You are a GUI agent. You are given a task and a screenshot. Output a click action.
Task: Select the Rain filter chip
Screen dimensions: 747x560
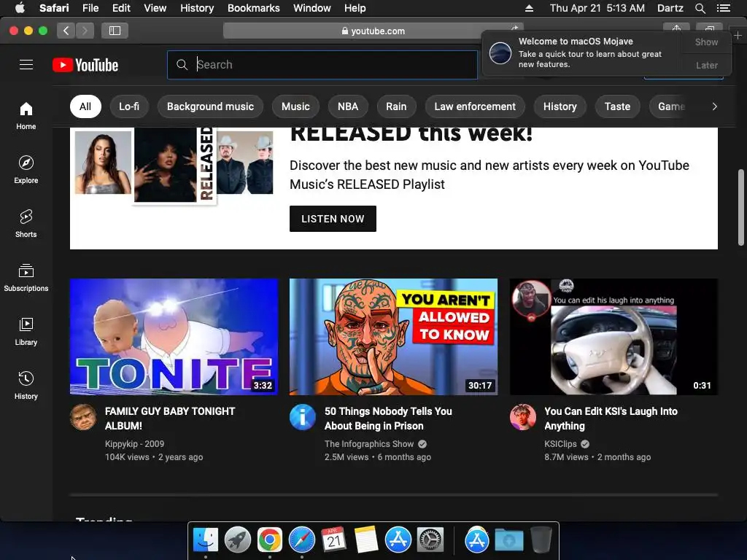coord(396,106)
